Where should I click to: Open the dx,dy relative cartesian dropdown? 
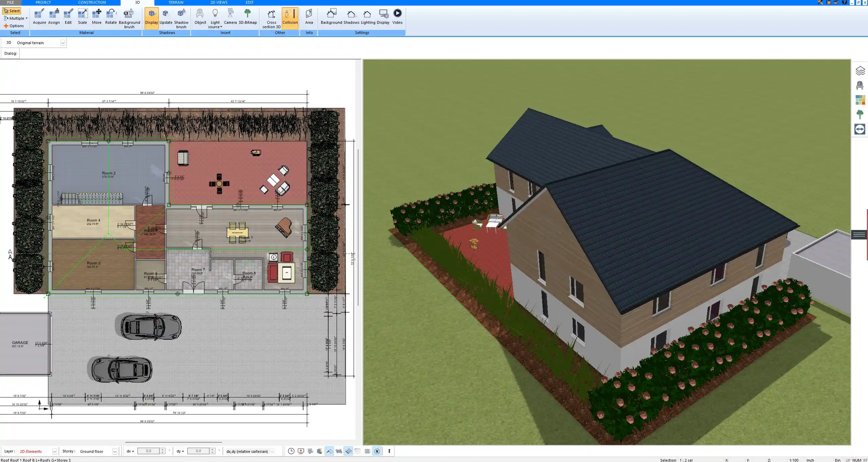(272, 451)
